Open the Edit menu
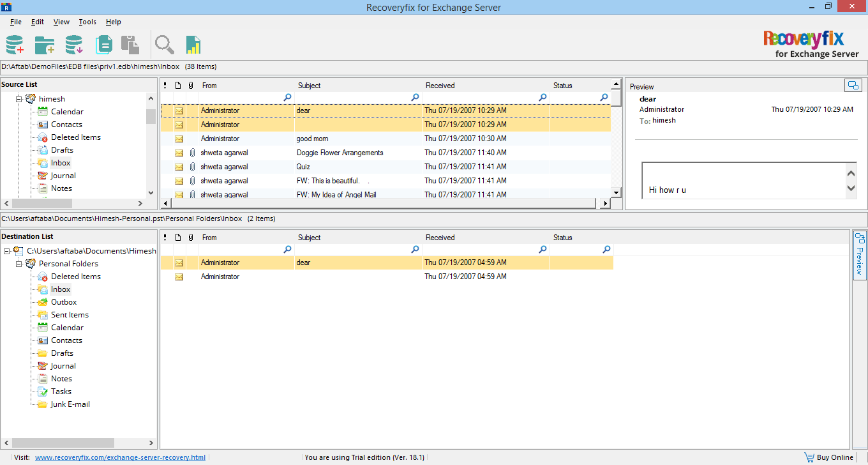 tap(38, 22)
